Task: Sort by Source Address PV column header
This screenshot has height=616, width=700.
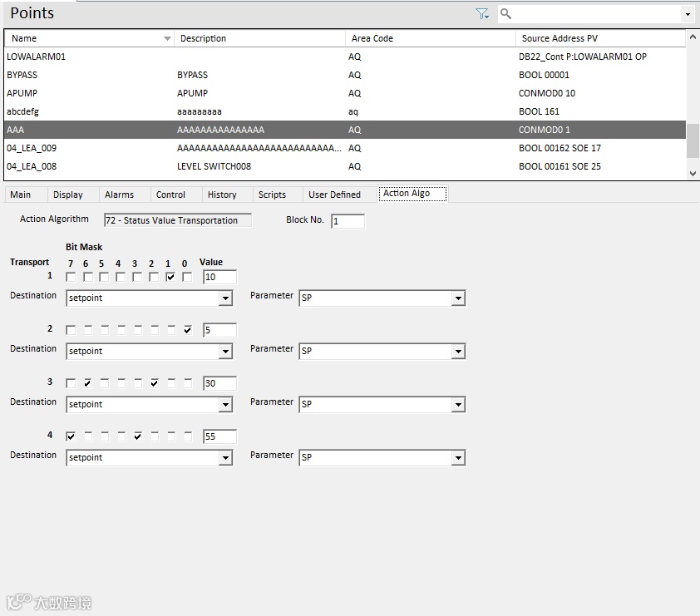Action: [x=600, y=38]
